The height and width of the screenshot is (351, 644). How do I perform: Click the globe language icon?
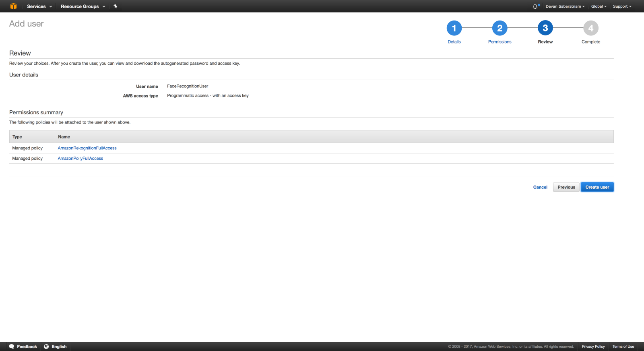(46, 347)
